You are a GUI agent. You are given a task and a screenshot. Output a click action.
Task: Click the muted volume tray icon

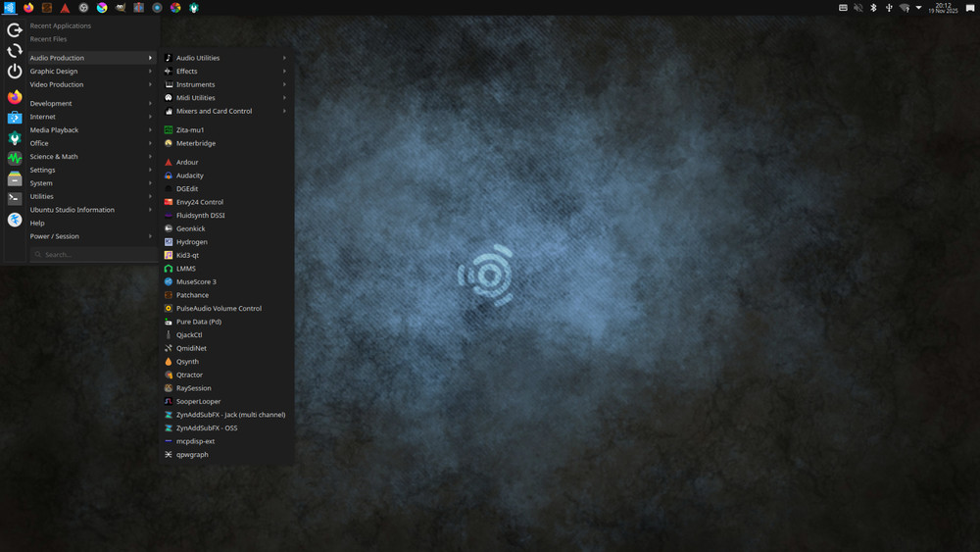pos(858,8)
